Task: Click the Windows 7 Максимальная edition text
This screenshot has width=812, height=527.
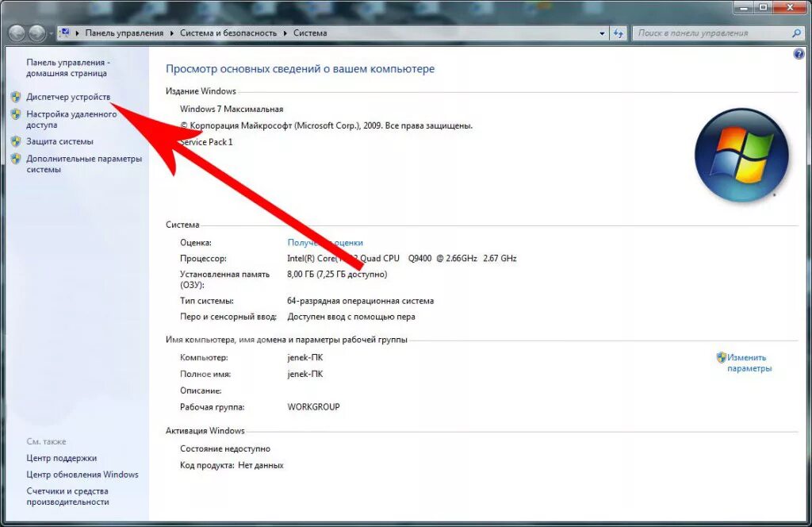Action: (232, 110)
